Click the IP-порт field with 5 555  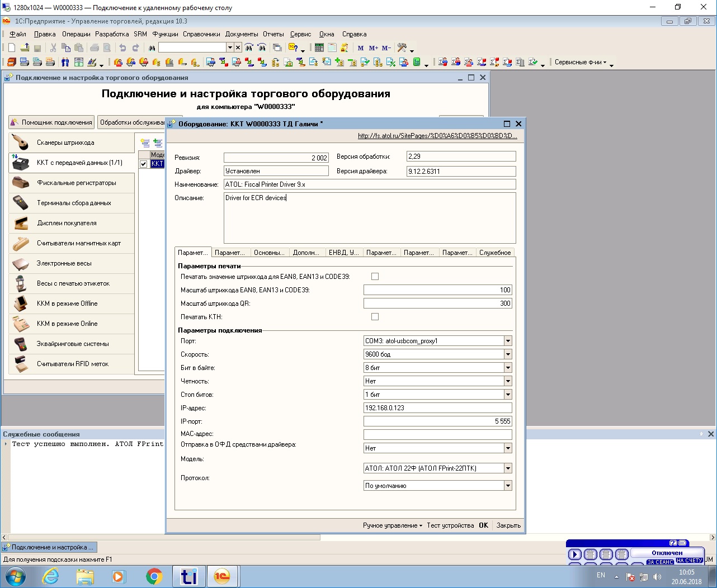click(438, 421)
